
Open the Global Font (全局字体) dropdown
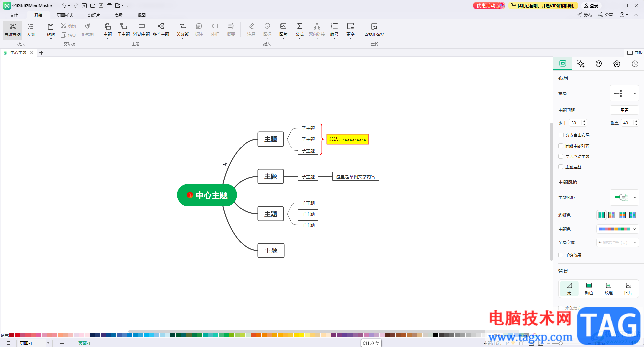[x=618, y=242]
